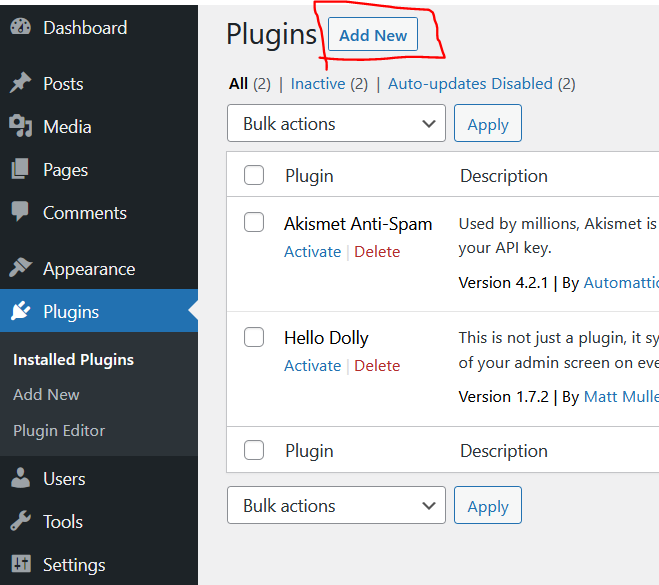Screen dimensions: 659x585
Task: Click the Users person icon
Action: click(x=20, y=479)
